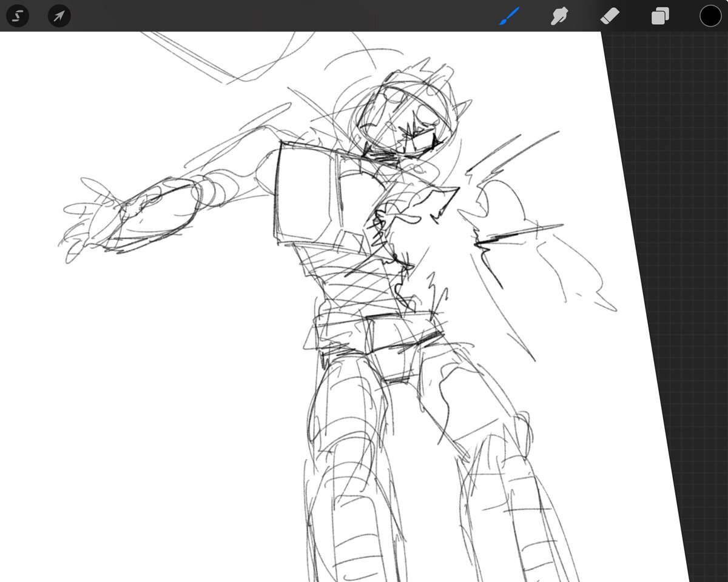728x582 pixels.
Task: Select the blue Brush tool
Action: [508, 16]
